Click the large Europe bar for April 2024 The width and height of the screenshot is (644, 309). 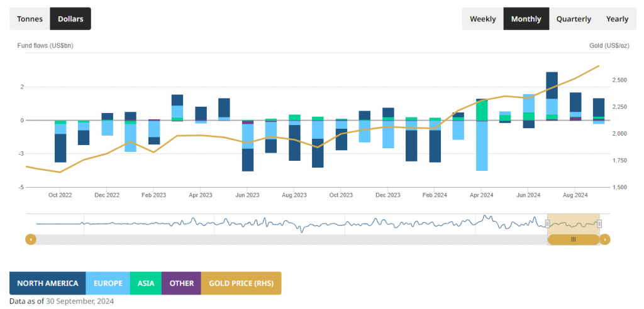pos(482,146)
